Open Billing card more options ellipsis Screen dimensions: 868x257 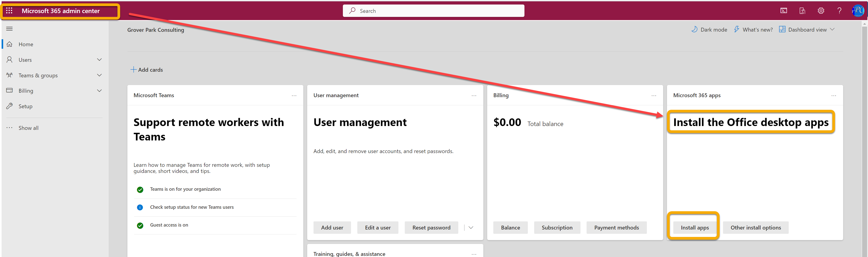[x=654, y=96]
